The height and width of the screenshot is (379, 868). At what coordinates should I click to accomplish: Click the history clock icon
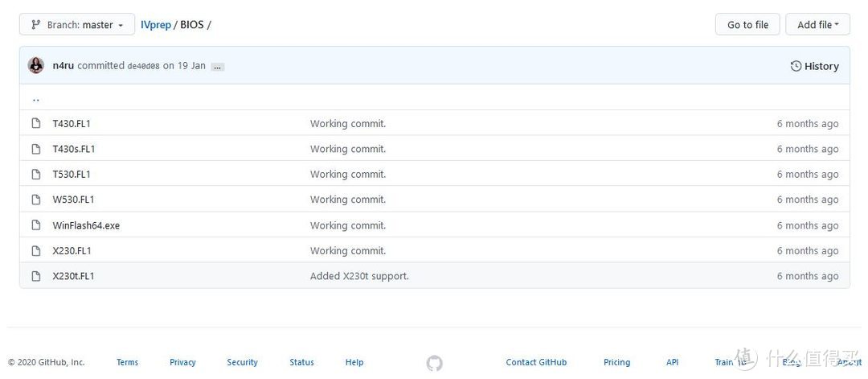click(796, 66)
